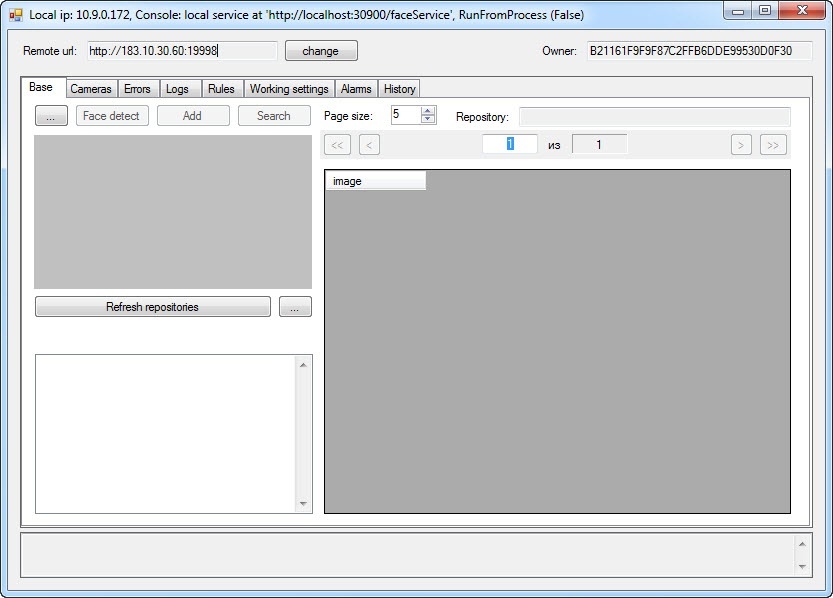This screenshot has height=598, width=833.
Task: Switch to the Alarms tab
Action: (x=356, y=89)
